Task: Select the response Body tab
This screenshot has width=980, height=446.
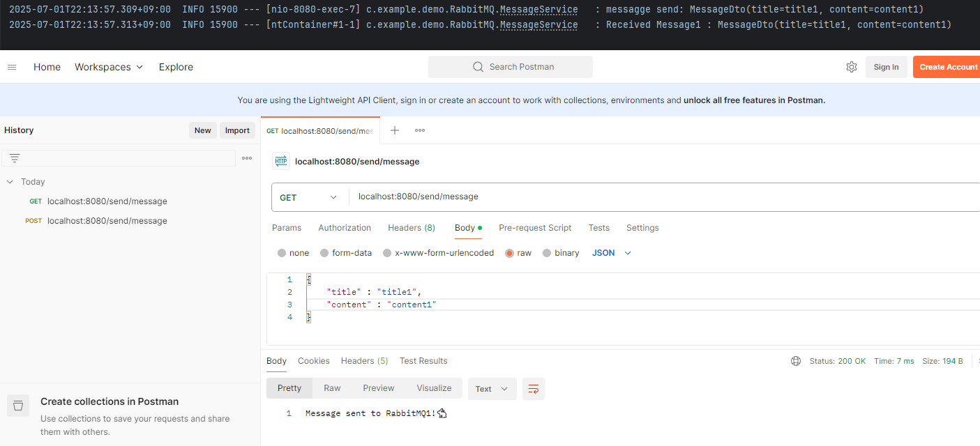Action: point(276,361)
